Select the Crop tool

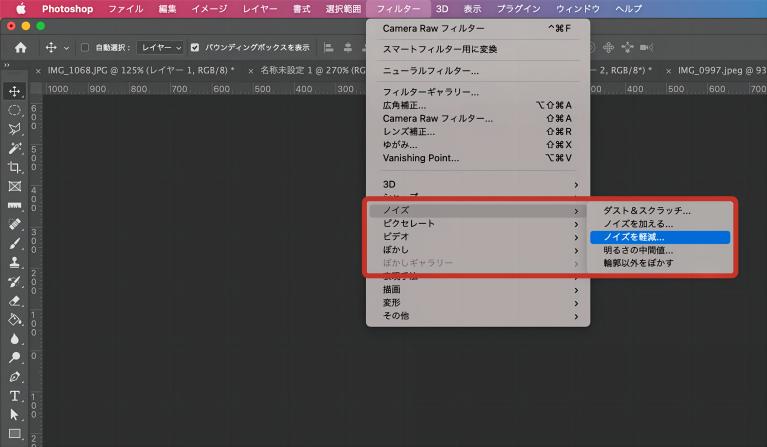pyautogui.click(x=15, y=167)
